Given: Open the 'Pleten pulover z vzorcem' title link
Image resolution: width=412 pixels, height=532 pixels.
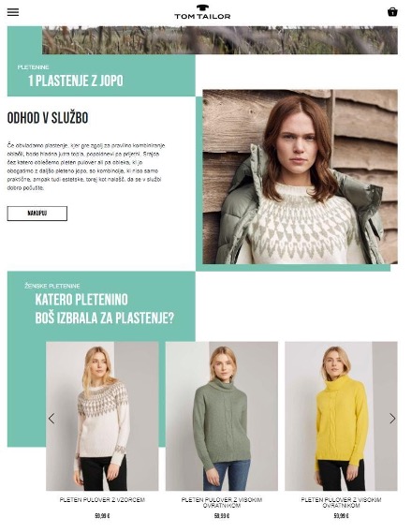Looking at the screenshot, I should coord(102,500).
